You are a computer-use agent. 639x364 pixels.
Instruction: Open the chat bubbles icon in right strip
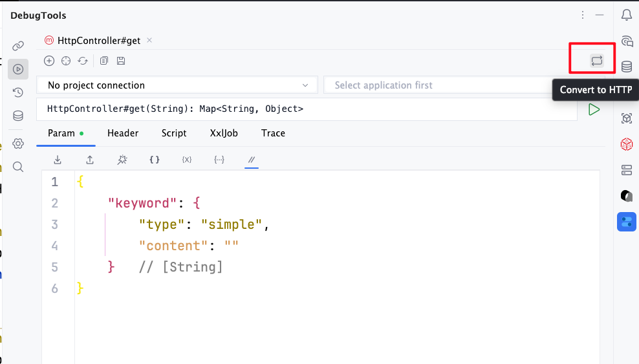(627, 41)
